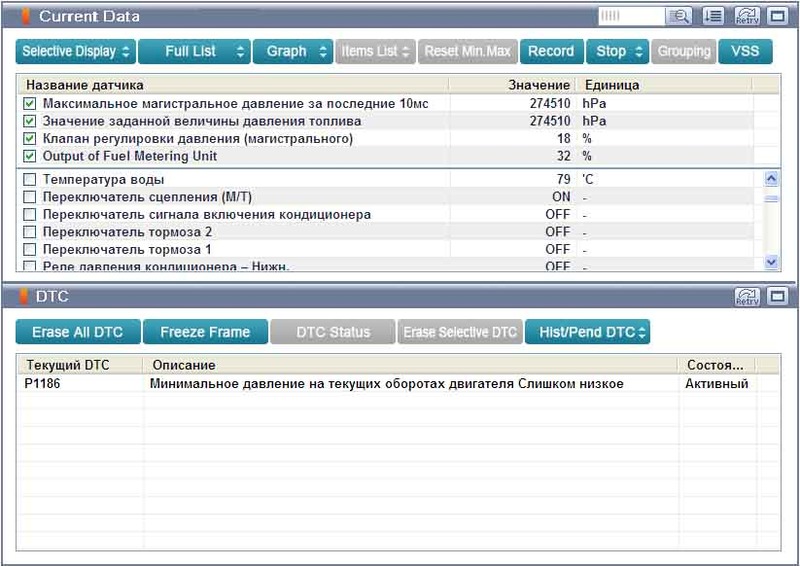Open the Full List dropdown
The image size is (800, 566).
(194, 52)
